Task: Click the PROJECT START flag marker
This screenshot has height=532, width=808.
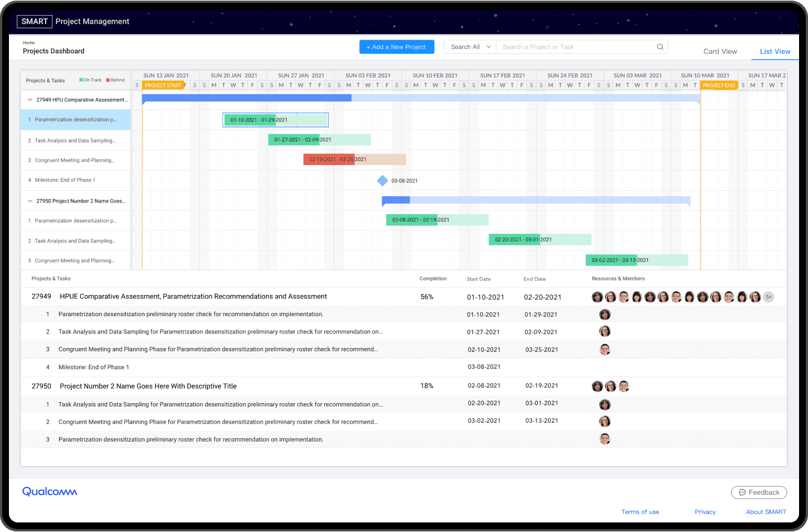Action: 163,85
